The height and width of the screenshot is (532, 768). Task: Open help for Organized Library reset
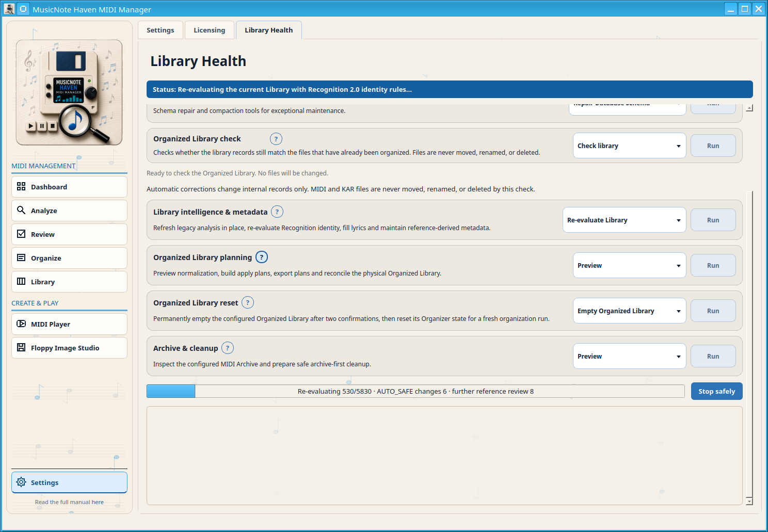(x=248, y=302)
